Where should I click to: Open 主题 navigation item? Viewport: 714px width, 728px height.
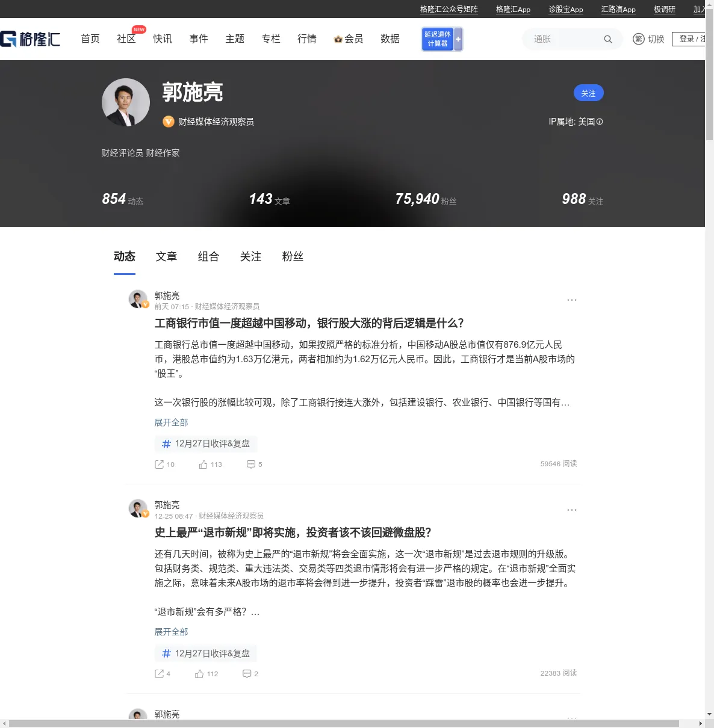coord(235,39)
